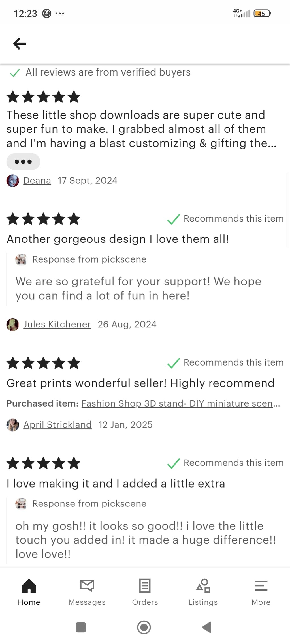This screenshot has height=644, width=290.
Task: Open the Messages envelope icon
Action: (x=87, y=585)
